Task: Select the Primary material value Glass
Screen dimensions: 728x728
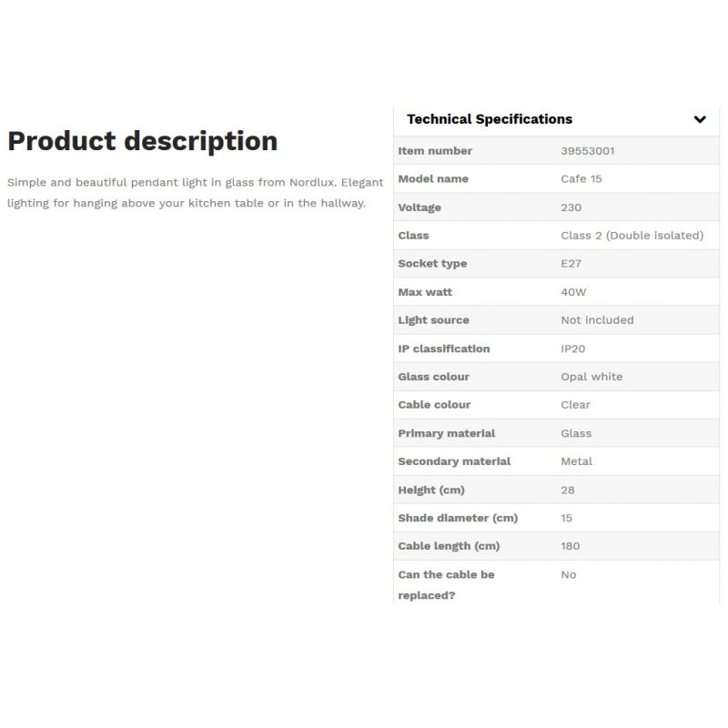Action: [x=576, y=433]
